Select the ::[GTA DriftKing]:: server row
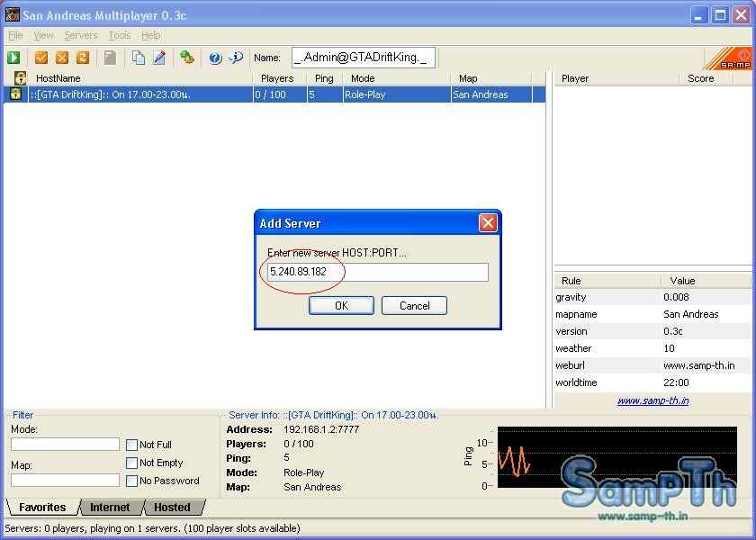The width and height of the screenshot is (756, 540). click(x=274, y=94)
